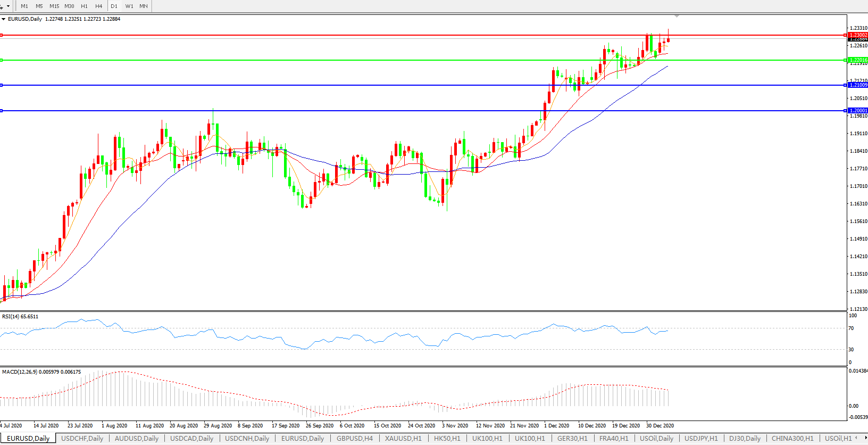Image resolution: width=868 pixels, height=445 pixels.
Task: Select the blue 1.21009 price level tag
Action: pos(857,85)
